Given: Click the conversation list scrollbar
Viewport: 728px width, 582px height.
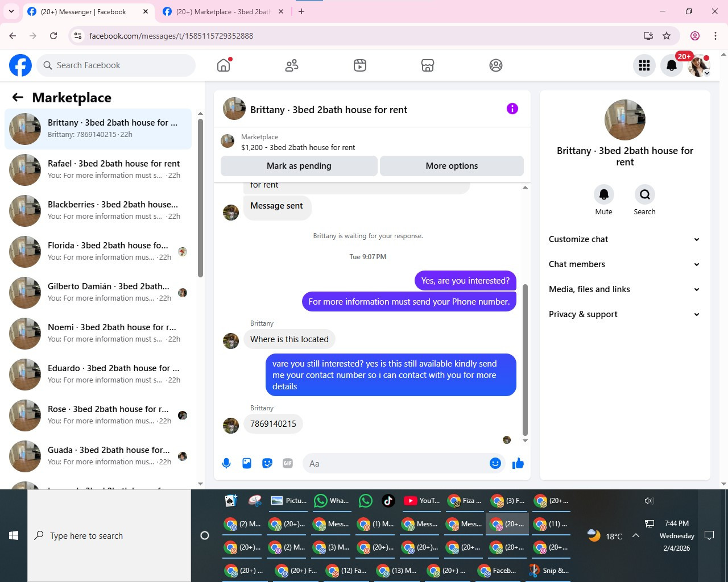Looking at the screenshot, I should point(200,198).
